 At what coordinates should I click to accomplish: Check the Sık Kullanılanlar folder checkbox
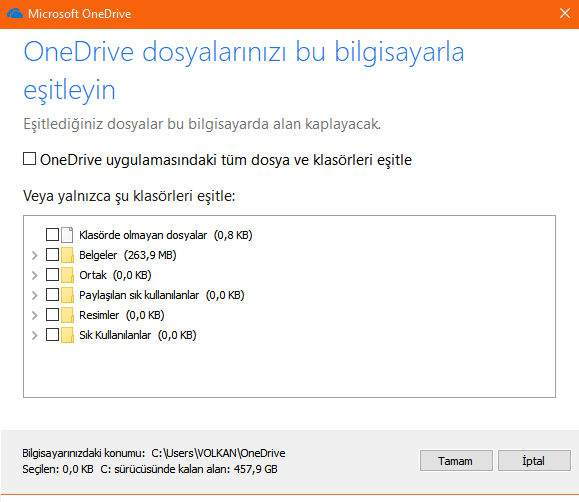[x=52, y=335]
